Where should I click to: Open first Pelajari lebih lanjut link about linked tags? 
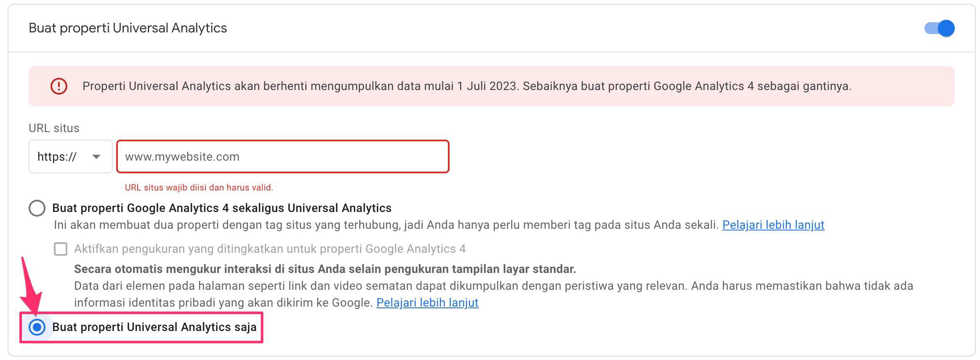773,225
